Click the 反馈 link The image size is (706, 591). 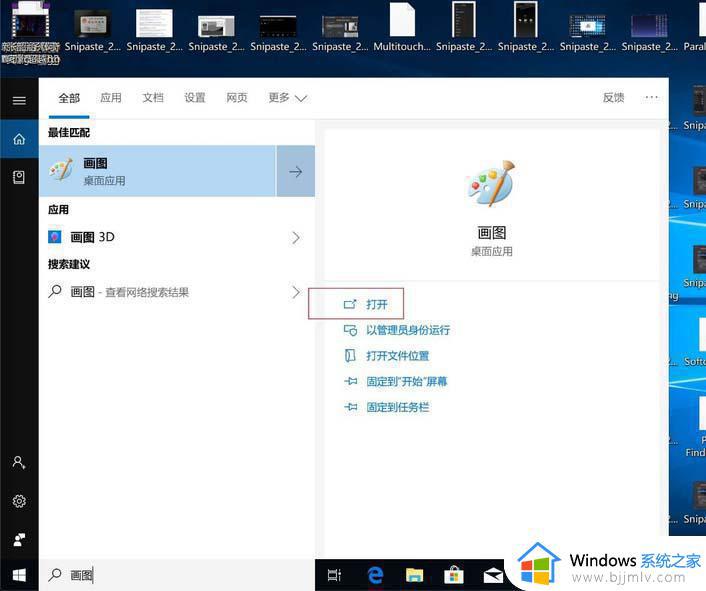point(614,98)
